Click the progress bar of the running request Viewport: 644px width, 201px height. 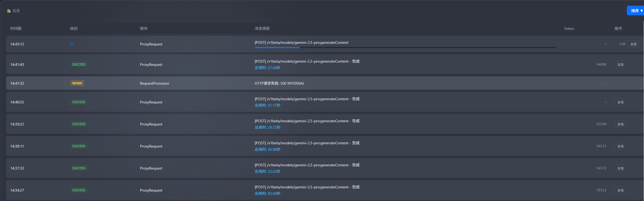pos(405,48)
